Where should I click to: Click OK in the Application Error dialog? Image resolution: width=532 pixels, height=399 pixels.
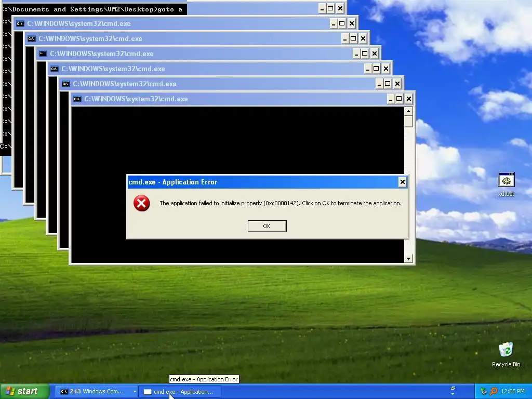tap(267, 226)
